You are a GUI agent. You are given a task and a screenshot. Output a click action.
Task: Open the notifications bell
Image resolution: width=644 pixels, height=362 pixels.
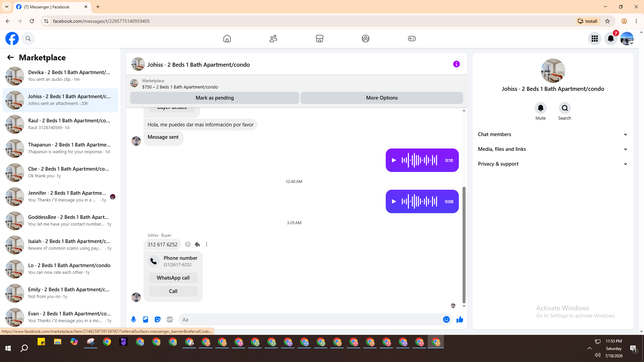tap(611, 39)
